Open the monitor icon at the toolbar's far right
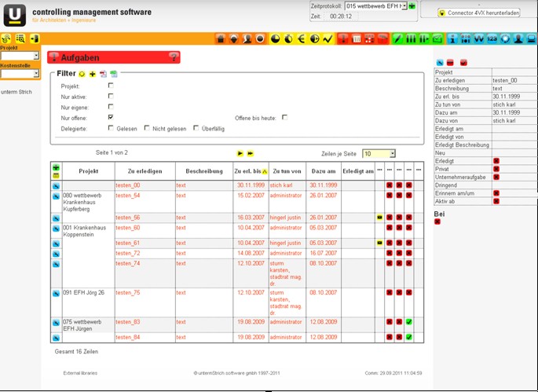Screen dimensions: 538x392 coord(532,38)
